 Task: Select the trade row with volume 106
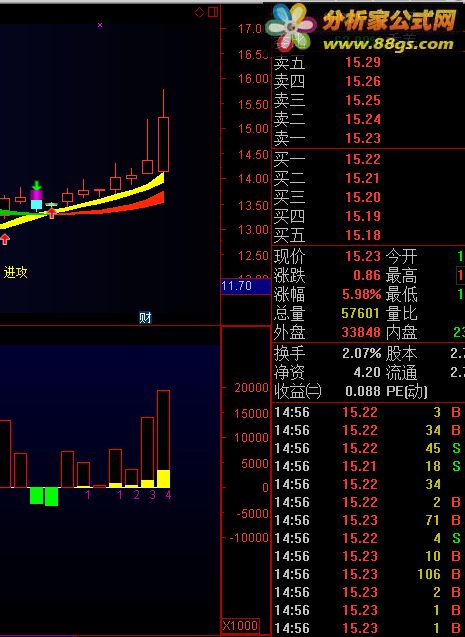coord(369,574)
